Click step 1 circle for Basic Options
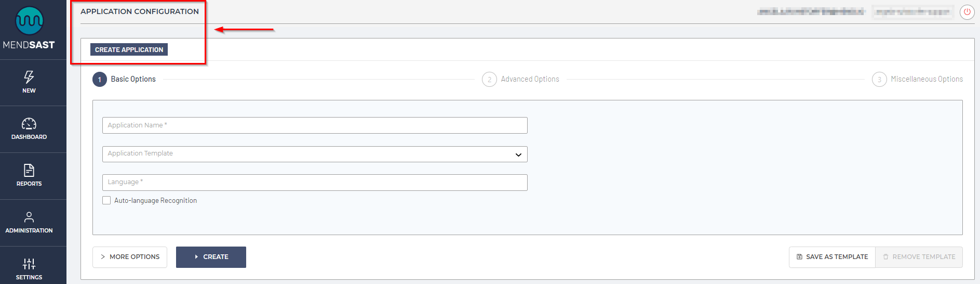This screenshot has height=284, width=980. pyautogui.click(x=100, y=80)
